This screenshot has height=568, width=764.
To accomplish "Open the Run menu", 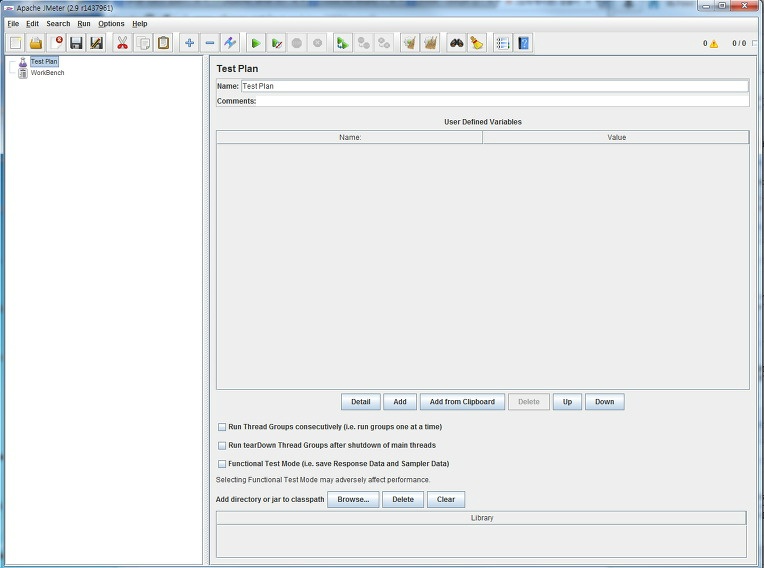I will [84, 24].
